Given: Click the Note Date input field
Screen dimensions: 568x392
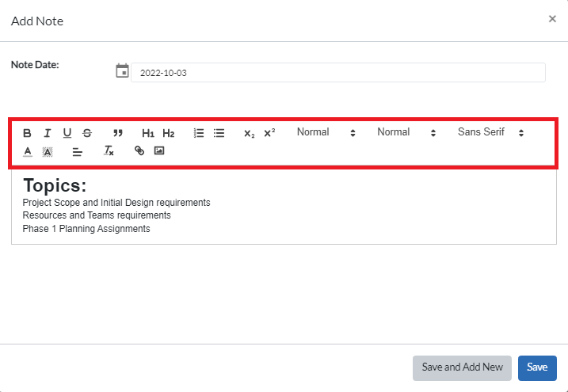Looking at the screenshot, I should click(x=337, y=73).
